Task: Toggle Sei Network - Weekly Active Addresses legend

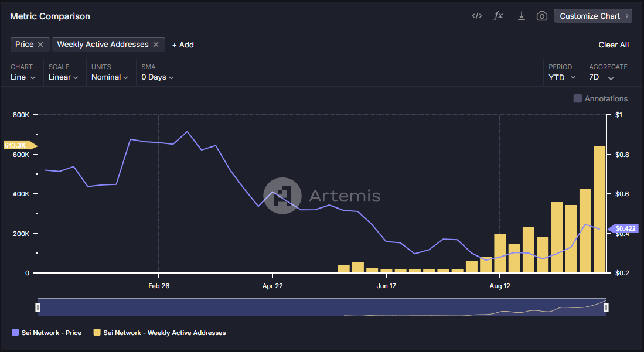Action: pos(160,333)
